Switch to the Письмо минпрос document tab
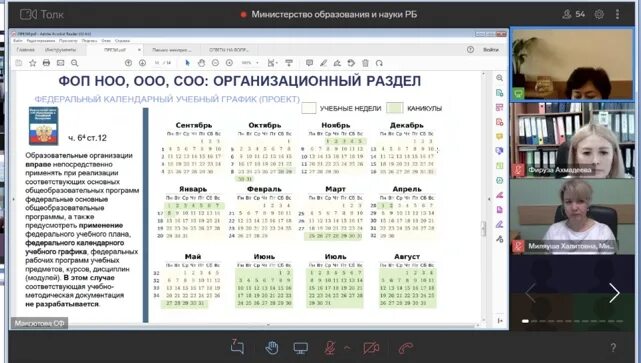641x363 pixels. (172, 50)
